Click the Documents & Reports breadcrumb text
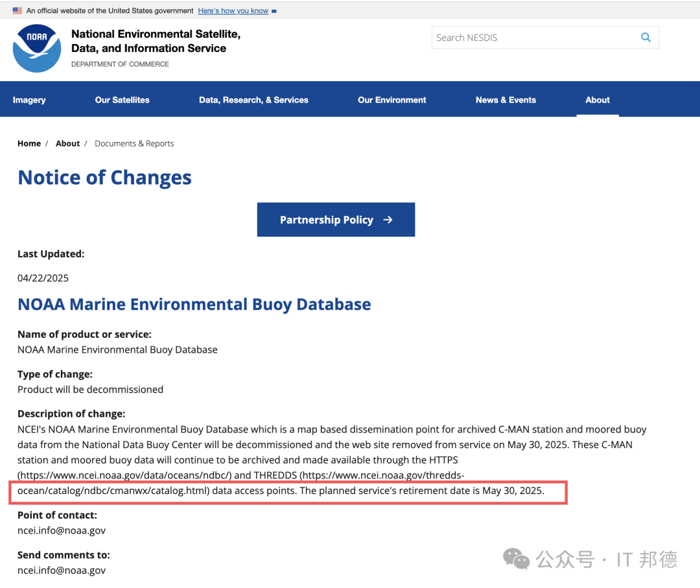 [x=134, y=143]
